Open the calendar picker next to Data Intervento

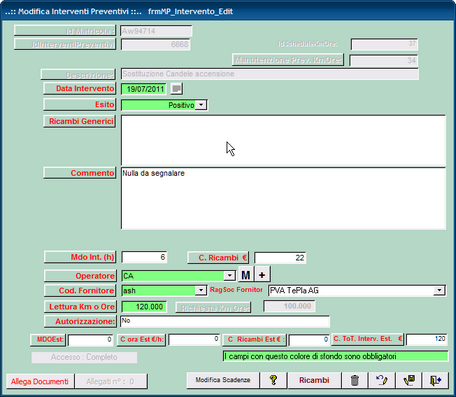pyautogui.click(x=176, y=89)
